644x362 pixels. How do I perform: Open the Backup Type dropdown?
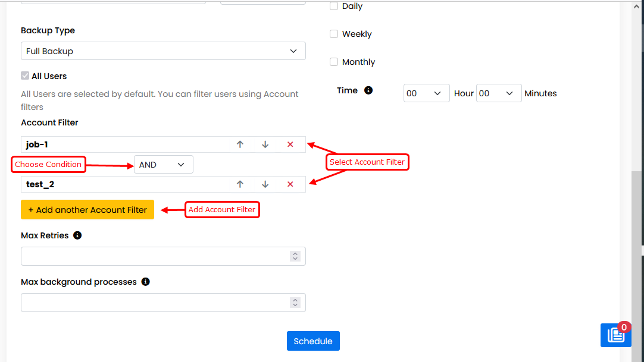(163, 51)
